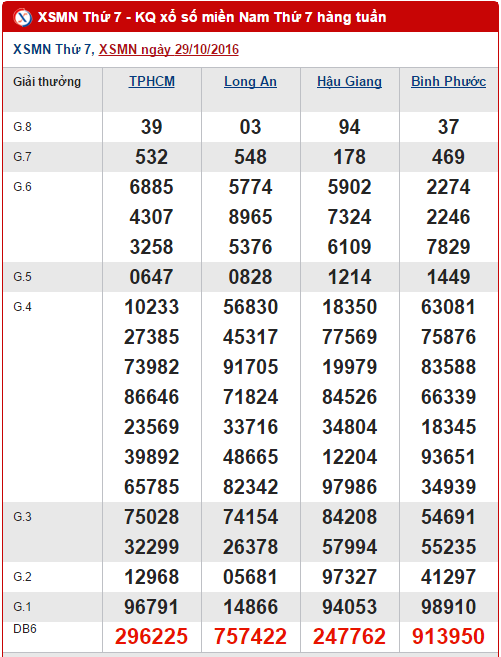
Task: Click the G.8 row label
Action: click(x=23, y=127)
